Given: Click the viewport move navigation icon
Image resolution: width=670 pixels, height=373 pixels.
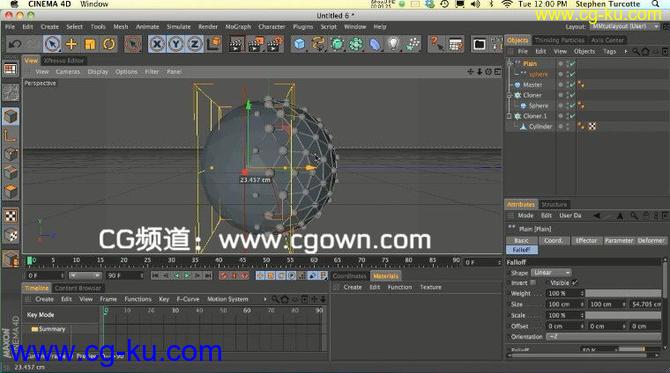Looking at the screenshot, I should 470,72.
